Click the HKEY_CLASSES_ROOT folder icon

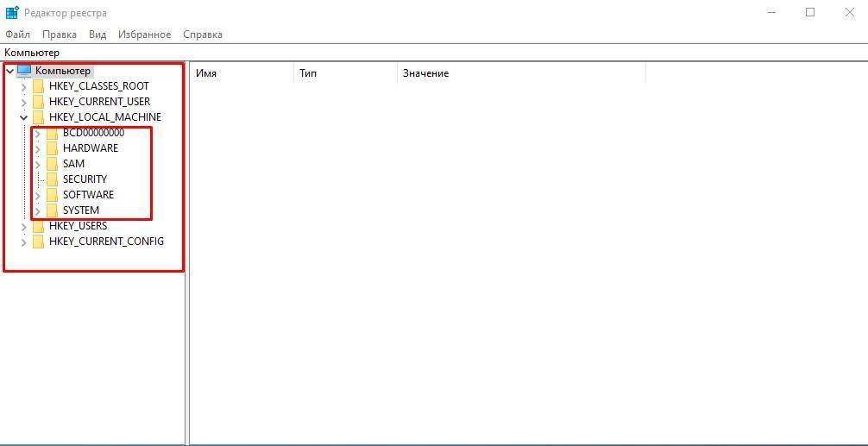pos(38,86)
